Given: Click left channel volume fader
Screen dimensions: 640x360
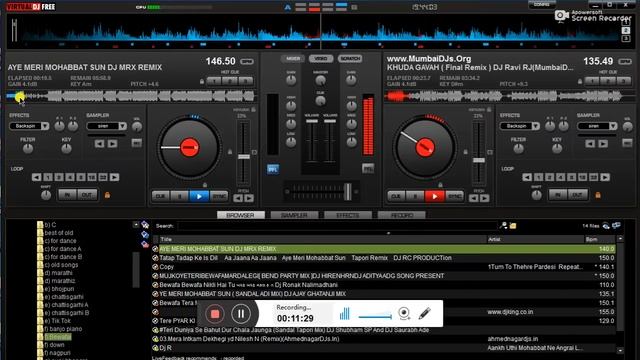Looking at the screenshot, I should click(311, 121).
